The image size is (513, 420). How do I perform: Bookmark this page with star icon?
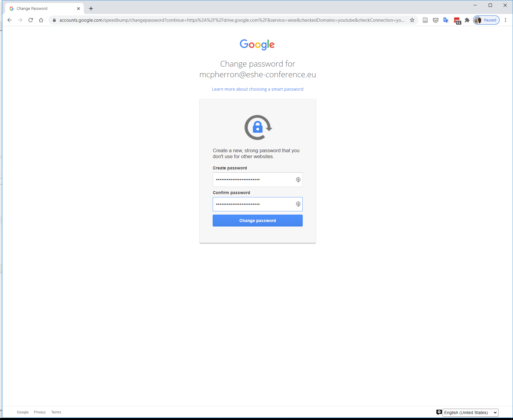(x=412, y=20)
